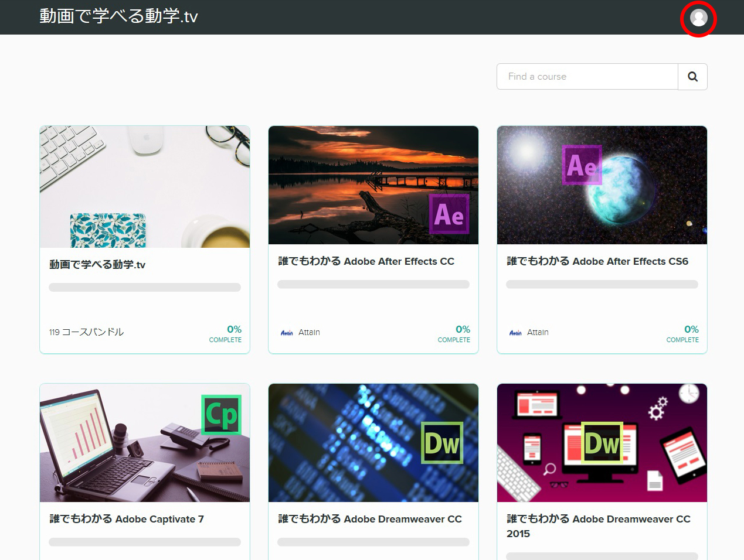
Task: Click progress bar on After Effects CC card
Action: point(373,284)
